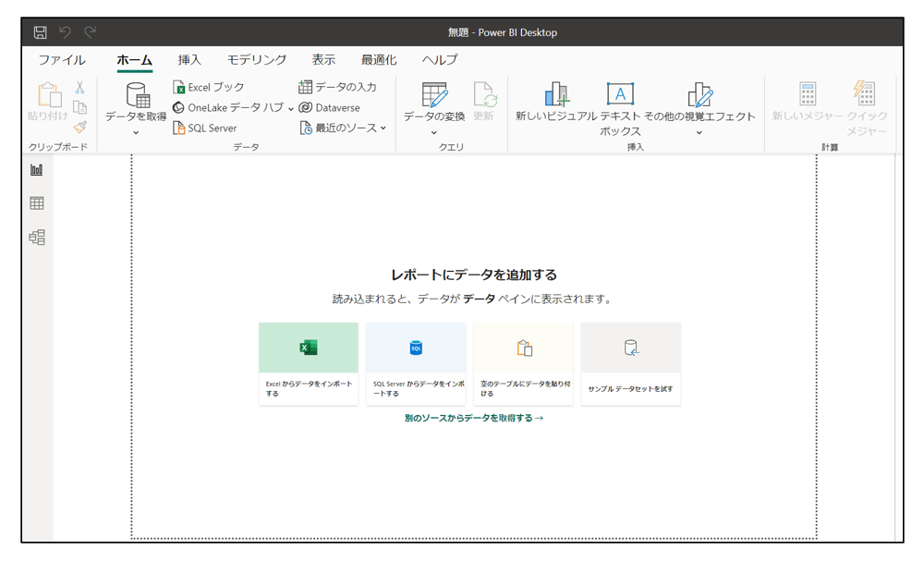This screenshot has width=924, height=562.
Task: Open the モデリング tab
Action: pyautogui.click(x=257, y=59)
